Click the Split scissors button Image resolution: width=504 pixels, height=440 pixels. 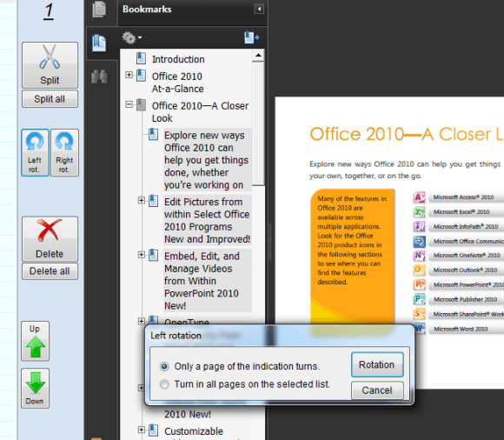click(x=50, y=65)
